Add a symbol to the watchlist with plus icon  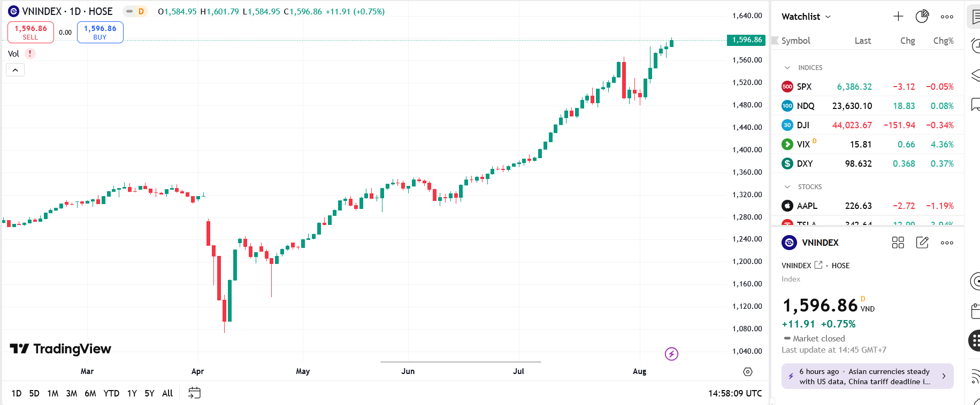[898, 17]
